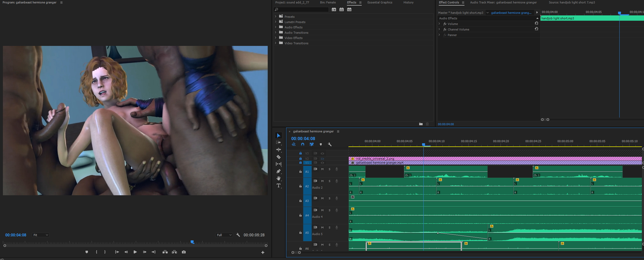
Task: Toggle V1 track output eye
Action: (322, 163)
